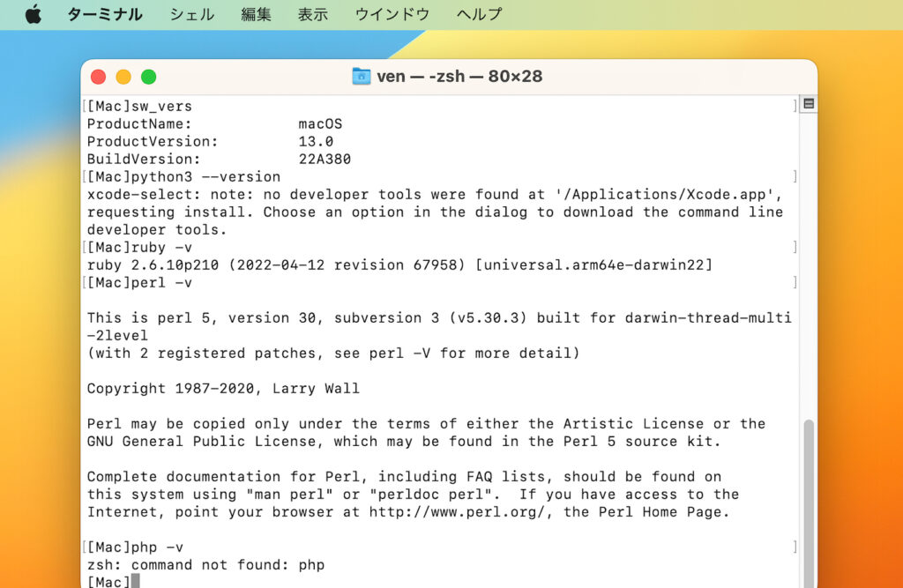The height and width of the screenshot is (588, 903).
Task: Click the cursor at the last [Mac] prompt
Action: [135, 582]
